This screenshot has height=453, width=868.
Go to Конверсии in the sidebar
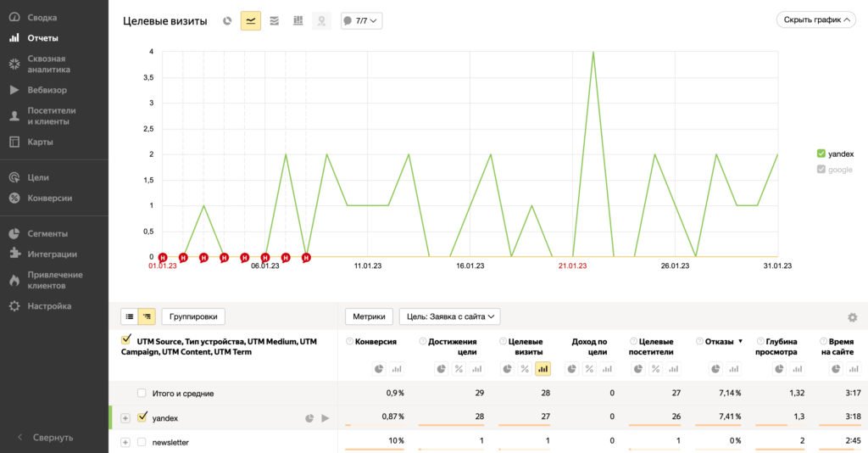(x=49, y=198)
